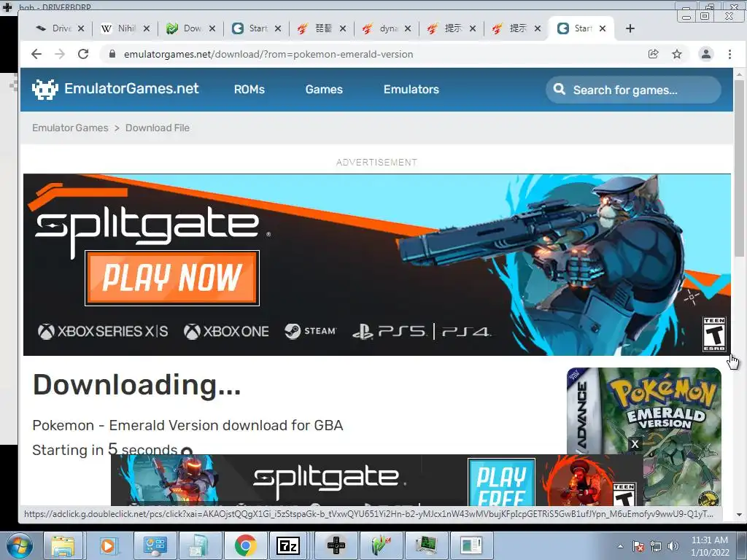Open a new tab with the plus button

point(630,28)
